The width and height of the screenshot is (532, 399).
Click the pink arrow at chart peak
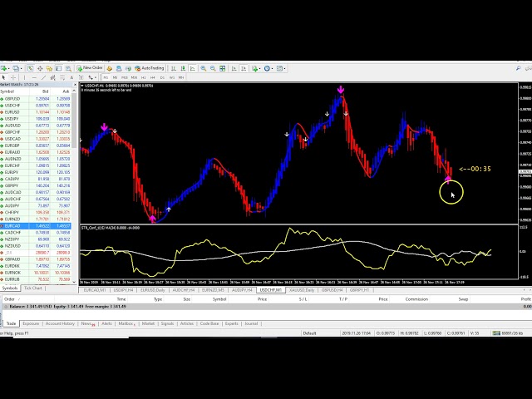pos(341,89)
